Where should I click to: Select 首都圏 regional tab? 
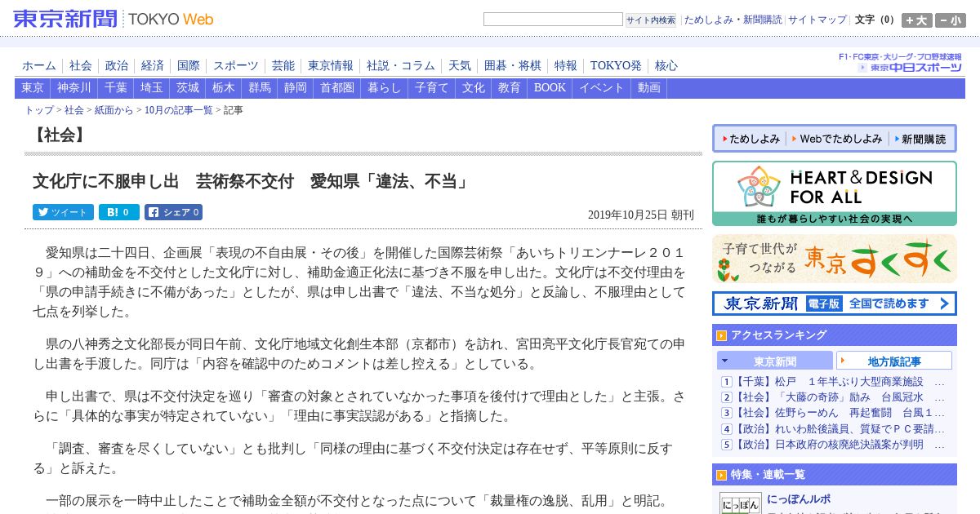(x=337, y=88)
